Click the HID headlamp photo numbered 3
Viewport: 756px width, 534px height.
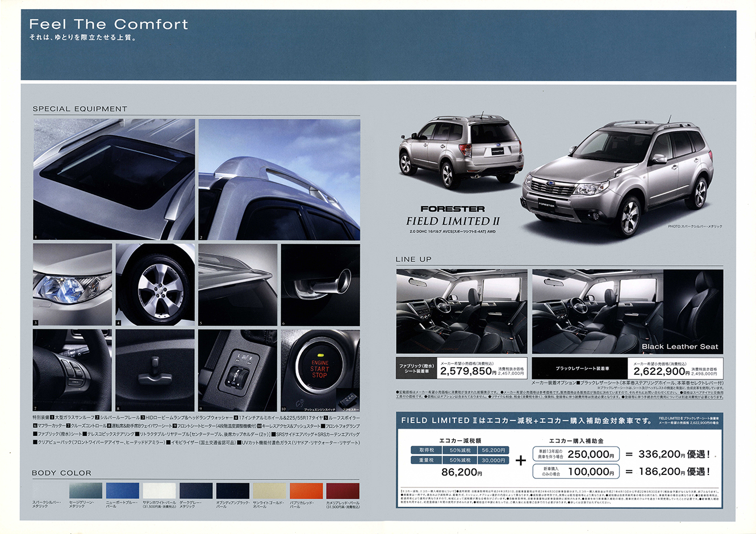pos(72,285)
